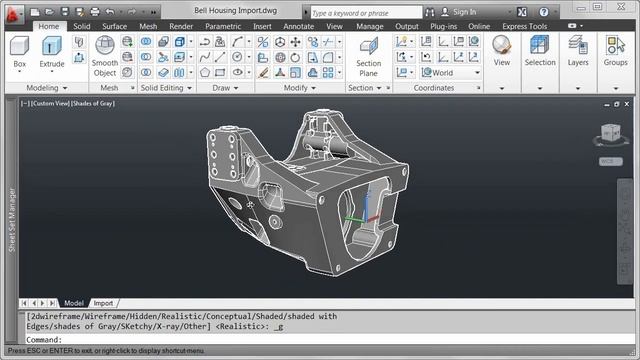The image size is (640, 360).
Task: Click the Solid Union icon
Action: 146,42
